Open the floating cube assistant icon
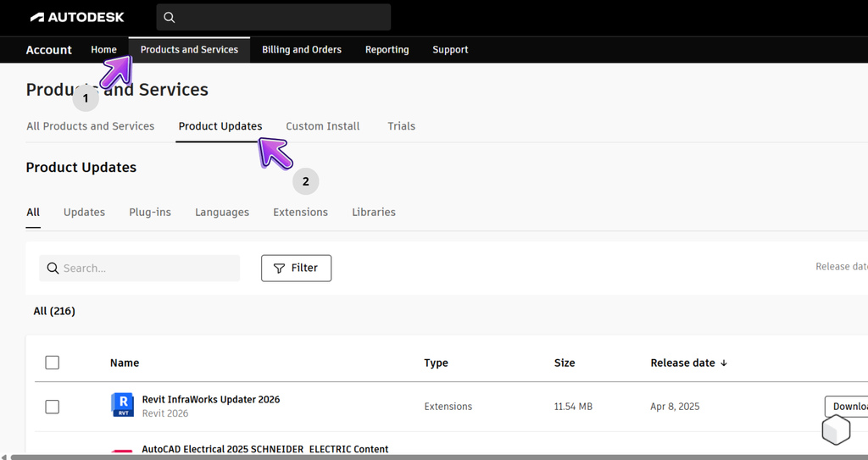Image resolution: width=868 pixels, height=460 pixels. coord(836,430)
